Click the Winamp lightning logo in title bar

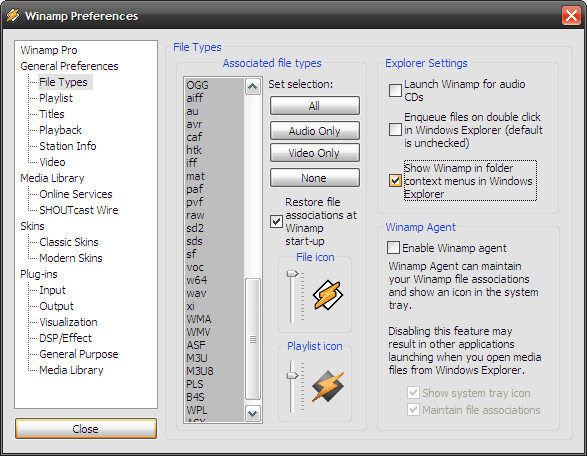click(x=13, y=16)
